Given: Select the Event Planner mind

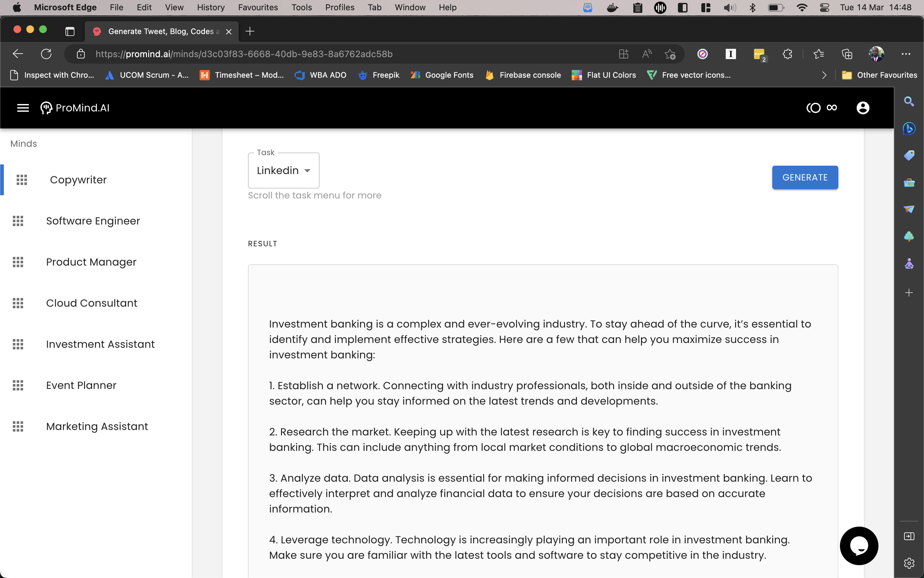Looking at the screenshot, I should [96, 385].
